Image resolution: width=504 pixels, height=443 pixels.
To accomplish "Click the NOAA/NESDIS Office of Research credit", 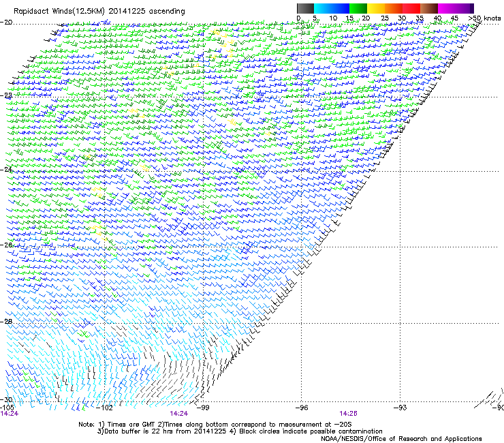I will [x=401, y=439].
